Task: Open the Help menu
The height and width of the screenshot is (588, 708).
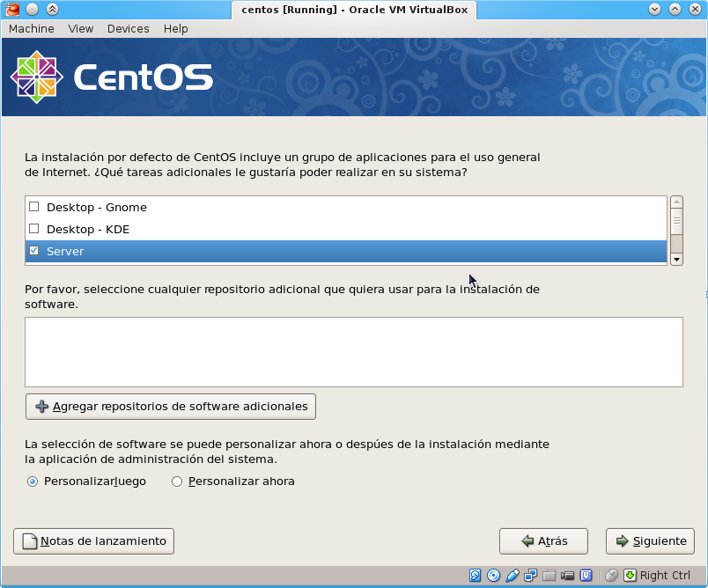Action: [175, 29]
